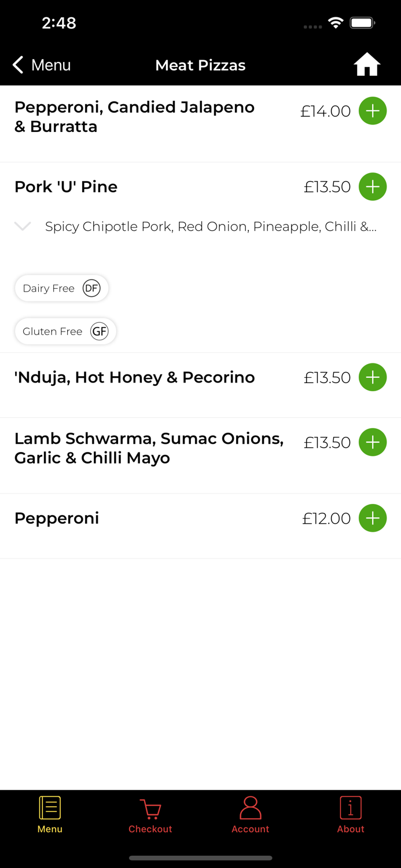Tap the DF dairy-free badge icon

click(x=91, y=288)
